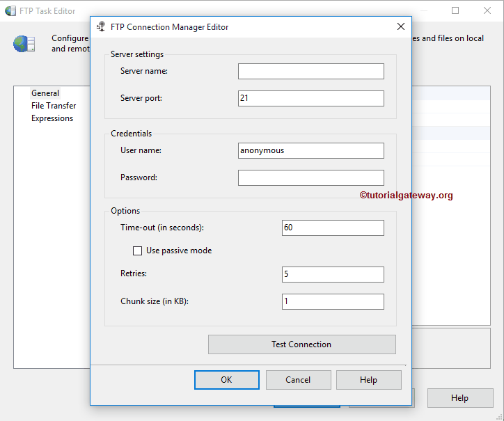504x421 pixels.
Task: Click the FTP Task Editor globe title icon
Action: (10, 10)
